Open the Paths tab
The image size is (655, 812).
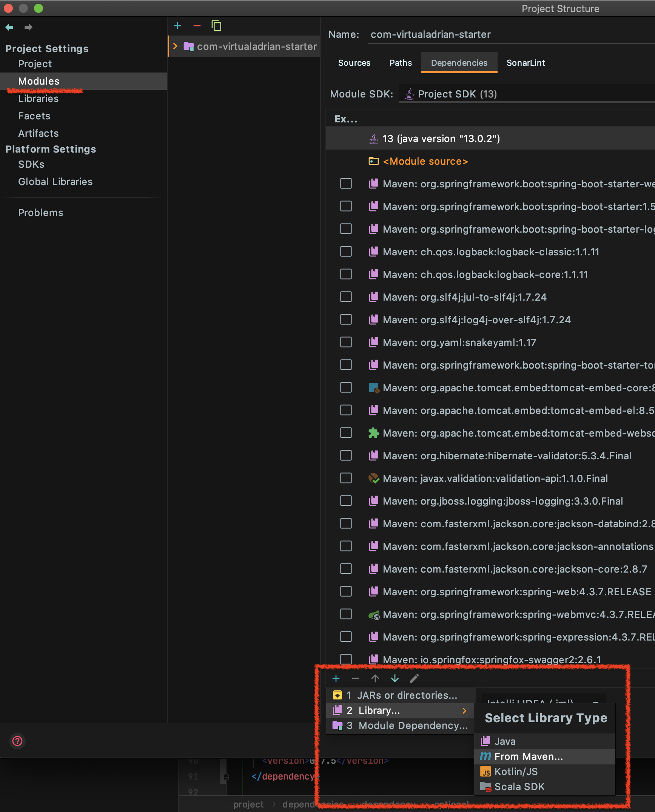[401, 63]
